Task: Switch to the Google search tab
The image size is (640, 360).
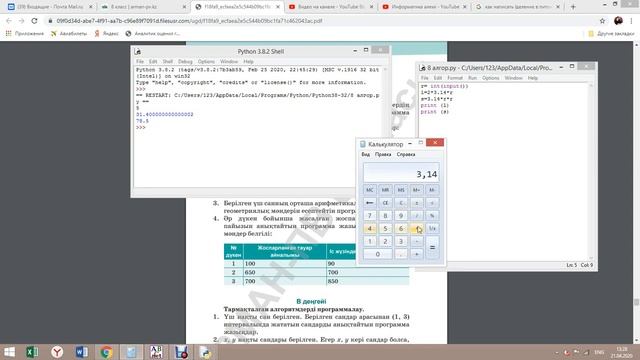Action: click(518, 7)
